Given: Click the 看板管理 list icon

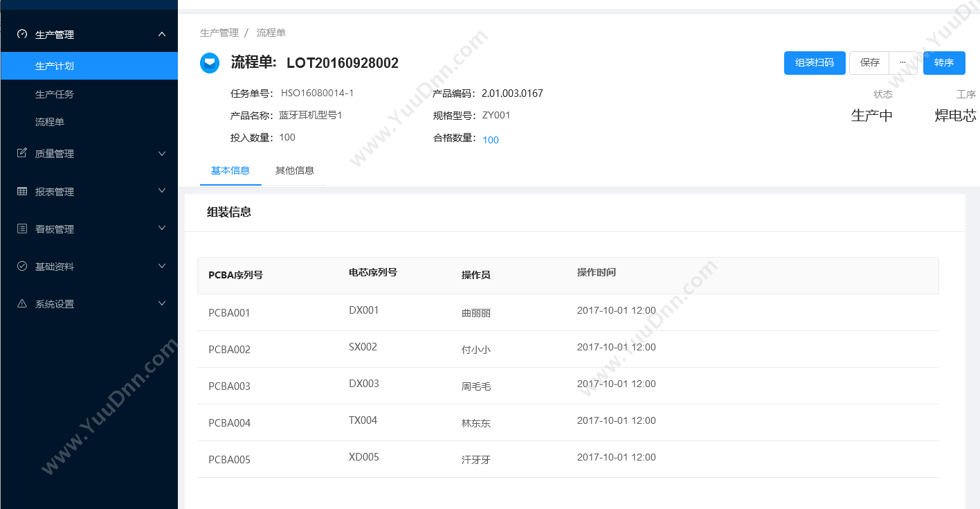Looking at the screenshot, I should click(x=22, y=229).
